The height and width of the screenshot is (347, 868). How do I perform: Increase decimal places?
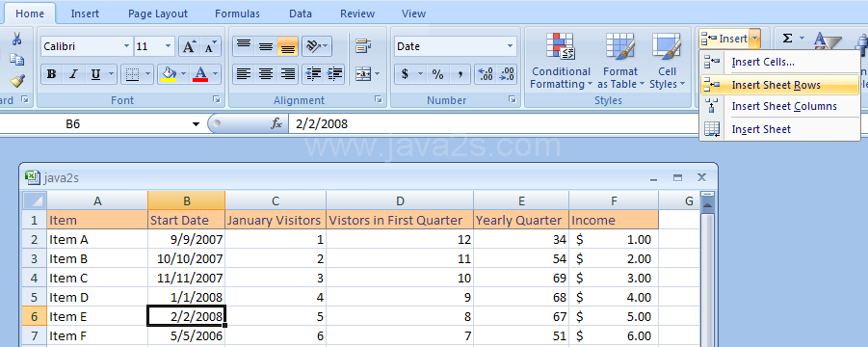pyautogui.click(x=486, y=74)
